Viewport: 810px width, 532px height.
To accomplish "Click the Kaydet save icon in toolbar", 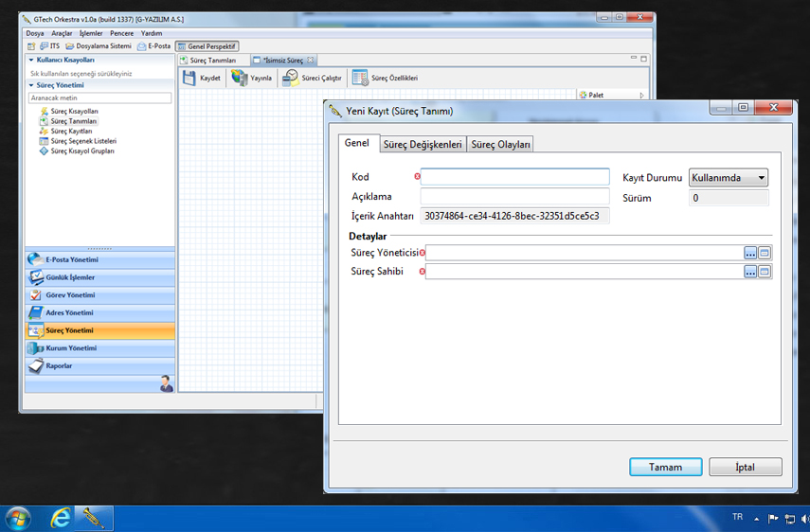I will (x=190, y=79).
